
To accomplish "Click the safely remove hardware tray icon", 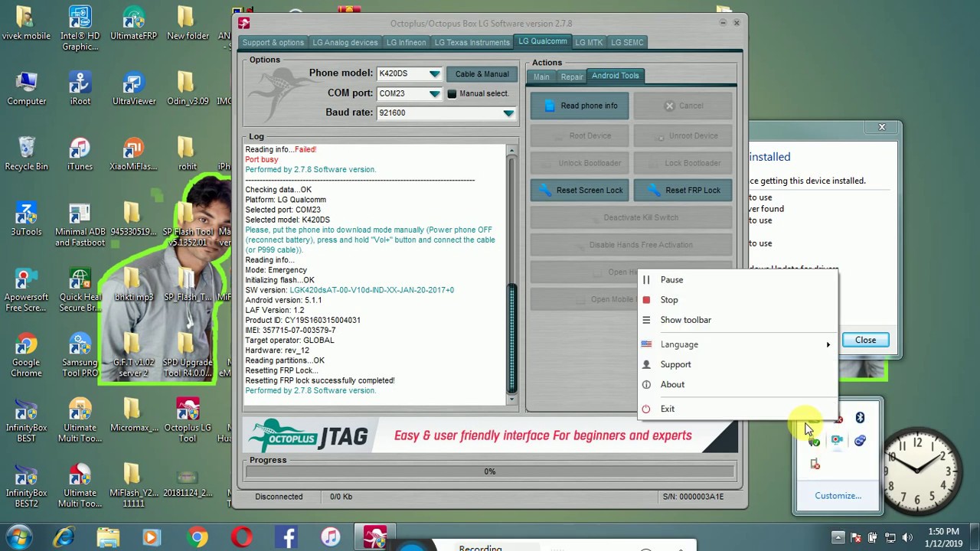I will 814,442.
